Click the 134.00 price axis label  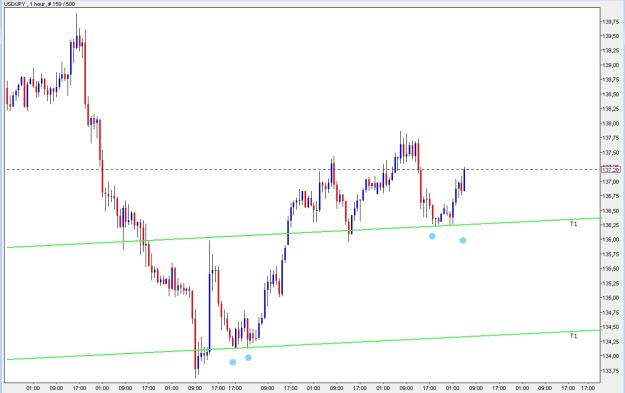611,356
